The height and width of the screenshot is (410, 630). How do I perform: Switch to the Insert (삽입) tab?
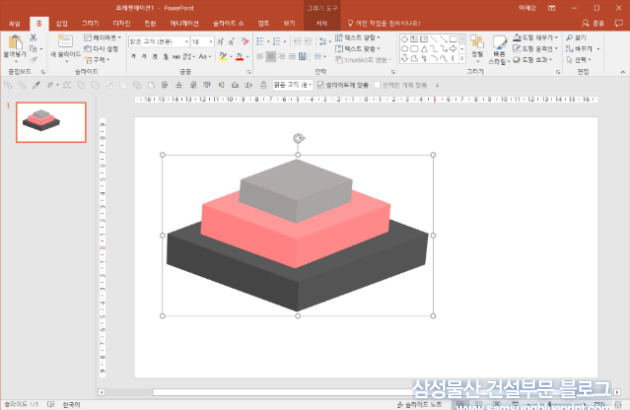[61, 23]
